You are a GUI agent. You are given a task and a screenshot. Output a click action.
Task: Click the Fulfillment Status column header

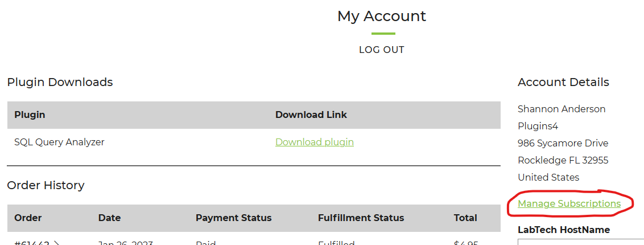361,218
